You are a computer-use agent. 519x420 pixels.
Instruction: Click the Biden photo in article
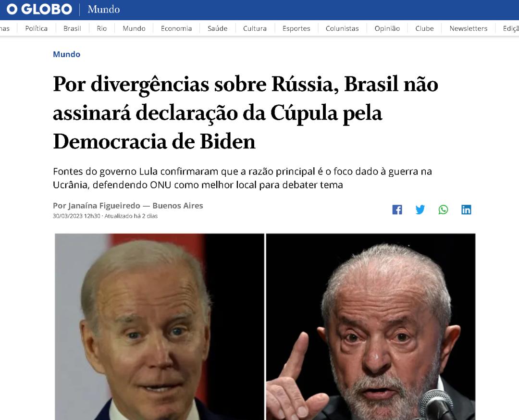(x=159, y=327)
